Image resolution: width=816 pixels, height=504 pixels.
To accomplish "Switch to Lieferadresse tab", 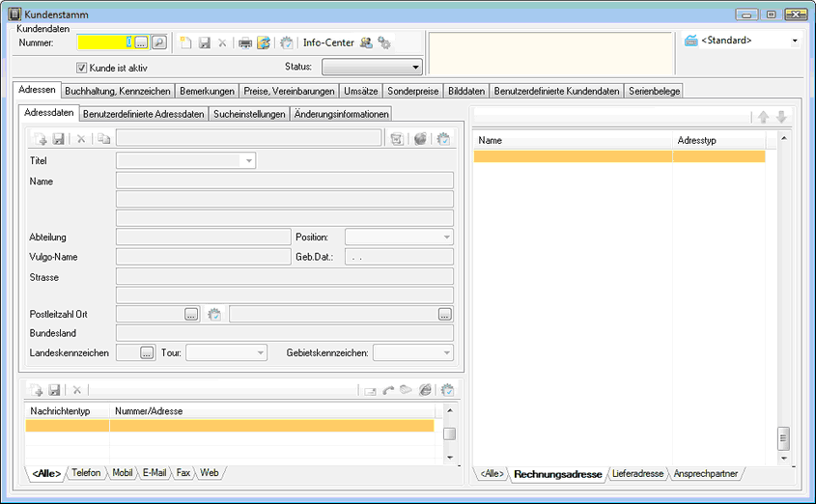I will click(x=637, y=474).
